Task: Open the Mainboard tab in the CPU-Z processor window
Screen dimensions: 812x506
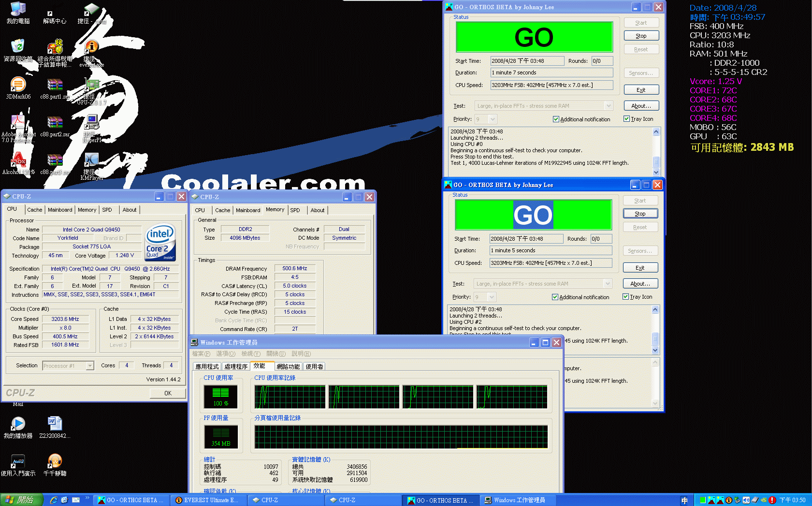Action: pos(60,210)
